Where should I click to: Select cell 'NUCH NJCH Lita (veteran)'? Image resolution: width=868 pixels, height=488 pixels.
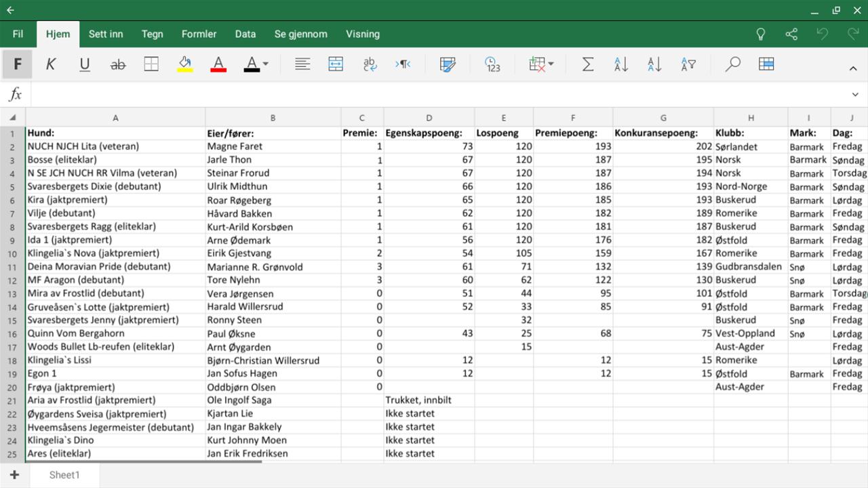115,146
